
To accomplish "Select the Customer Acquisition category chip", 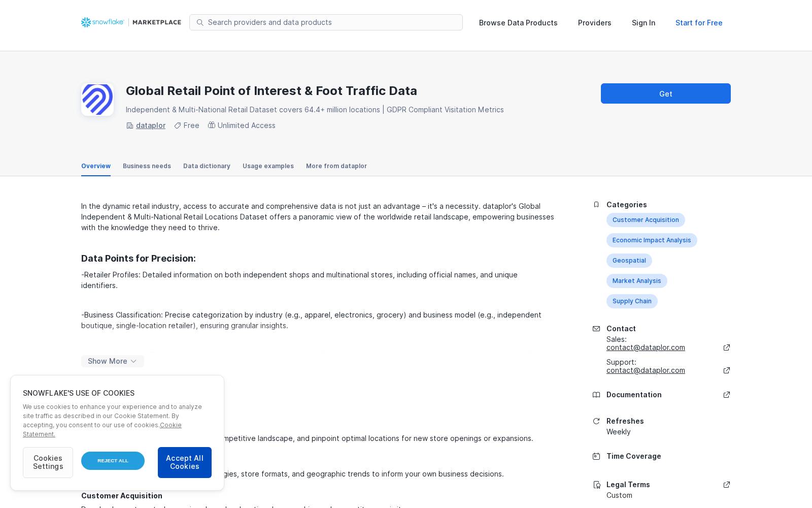I will pyautogui.click(x=646, y=220).
